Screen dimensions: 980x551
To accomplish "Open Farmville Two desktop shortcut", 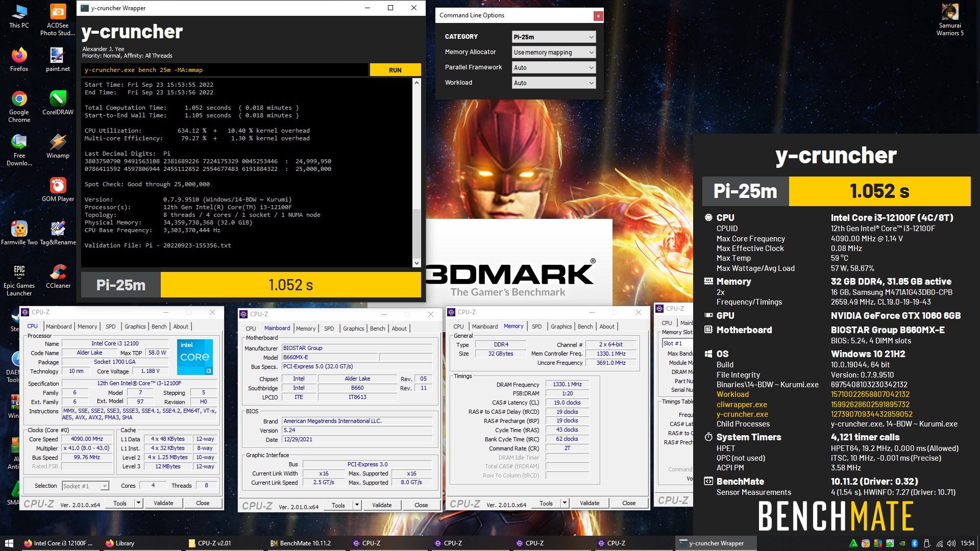I will [19, 233].
